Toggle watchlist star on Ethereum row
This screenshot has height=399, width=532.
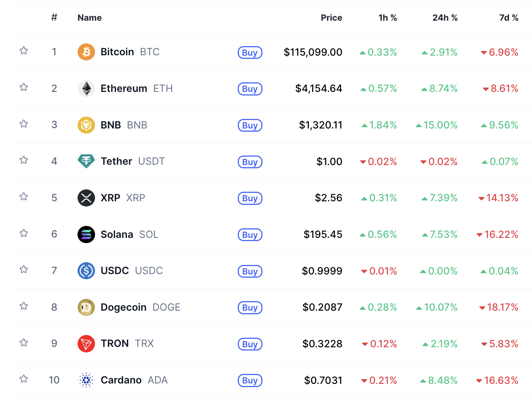(x=24, y=88)
